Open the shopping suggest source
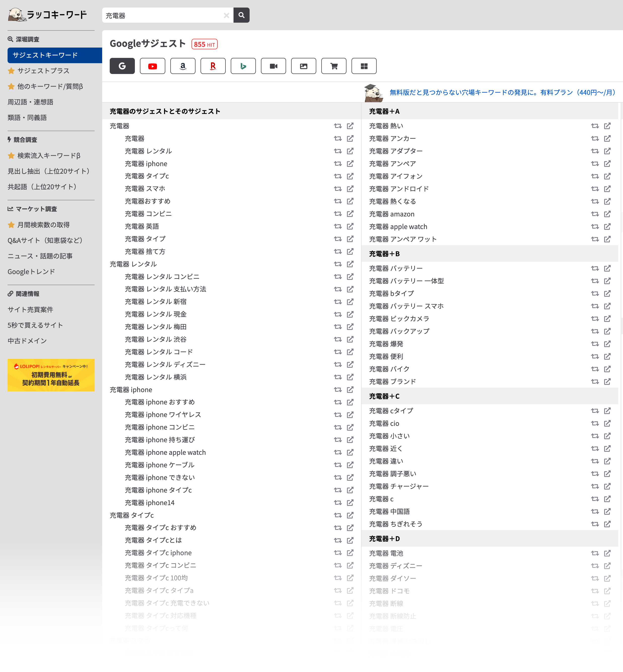This screenshot has height=672, width=623. point(334,66)
